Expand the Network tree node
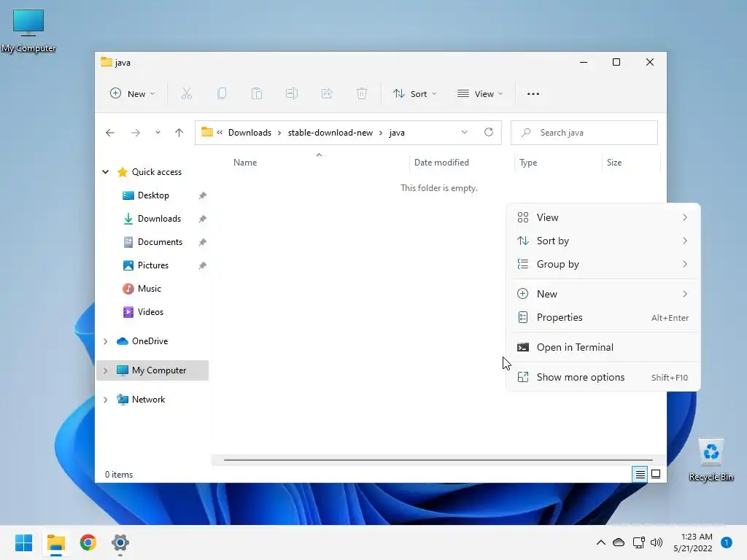The image size is (747, 560). pos(106,400)
